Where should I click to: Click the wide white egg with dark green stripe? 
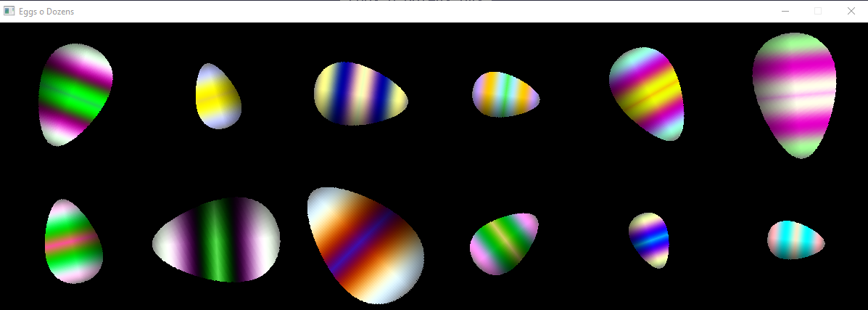216,240
